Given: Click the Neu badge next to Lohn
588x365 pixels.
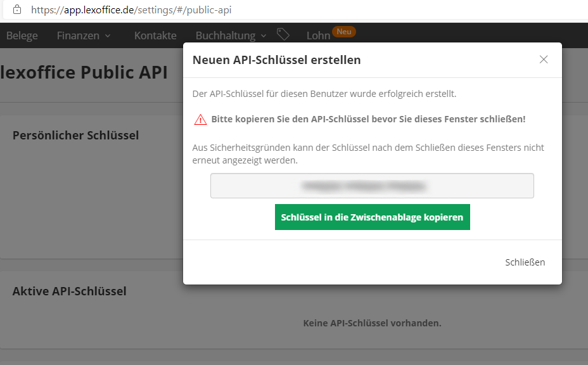Looking at the screenshot, I should pos(343,30).
